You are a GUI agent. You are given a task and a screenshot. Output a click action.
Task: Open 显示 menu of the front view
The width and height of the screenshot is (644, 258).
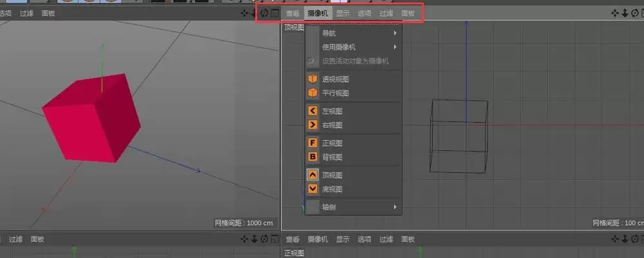pyautogui.click(x=343, y=239)
